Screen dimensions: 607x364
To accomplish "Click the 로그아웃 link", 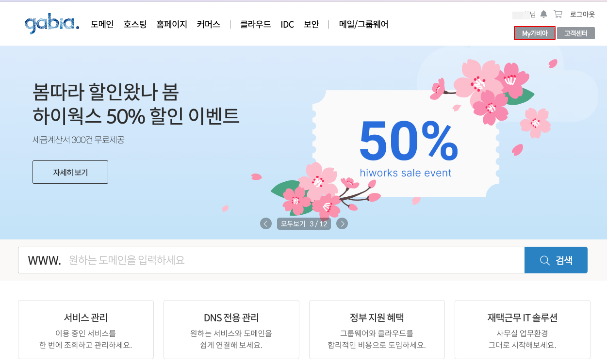I will 582,14.
